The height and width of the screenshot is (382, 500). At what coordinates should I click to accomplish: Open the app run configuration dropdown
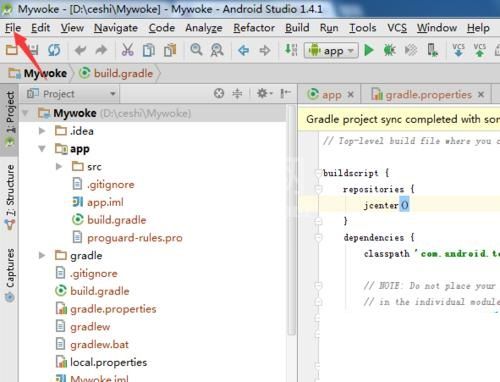331,51
